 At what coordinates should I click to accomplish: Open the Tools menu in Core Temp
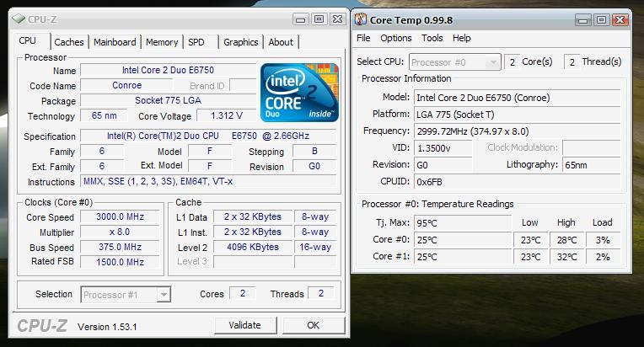tap(432, 38)
